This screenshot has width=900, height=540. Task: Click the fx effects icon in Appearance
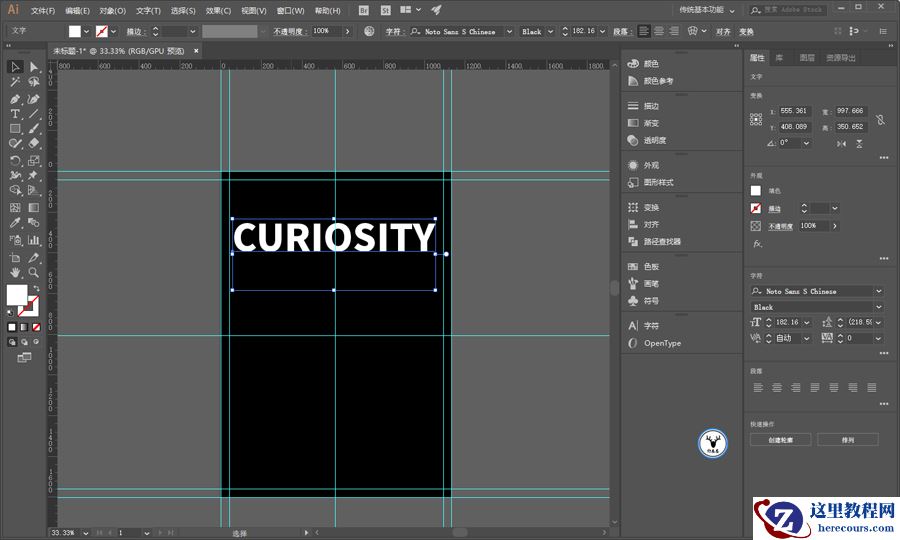(x=757, y=243)
